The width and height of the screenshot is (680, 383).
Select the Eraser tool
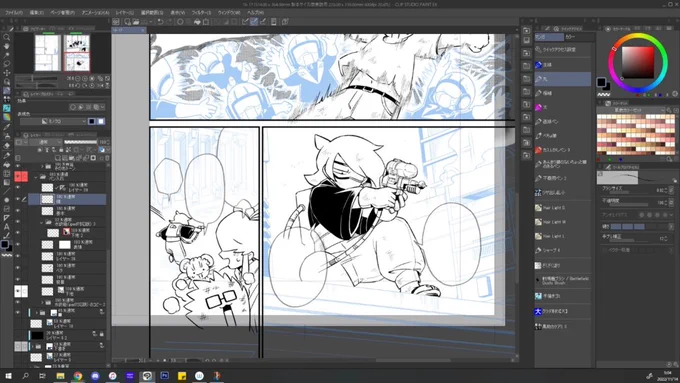tap(7, 147)
